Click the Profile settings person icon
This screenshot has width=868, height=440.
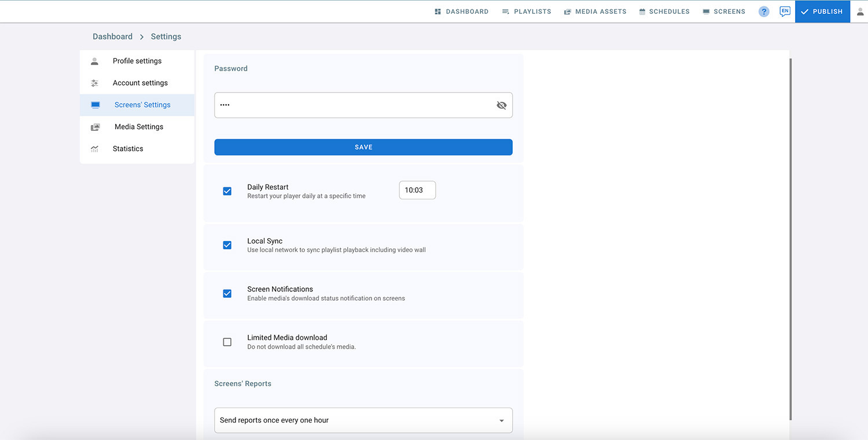tap(95, 61)
